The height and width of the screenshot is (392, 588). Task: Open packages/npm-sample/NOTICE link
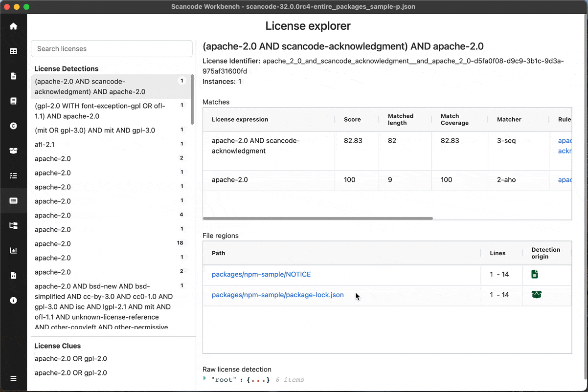pos(261,274)
